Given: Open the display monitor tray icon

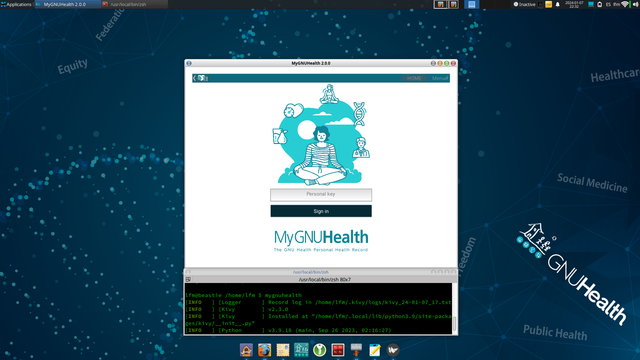Looking at the screenshot, I should coord(591,4).
